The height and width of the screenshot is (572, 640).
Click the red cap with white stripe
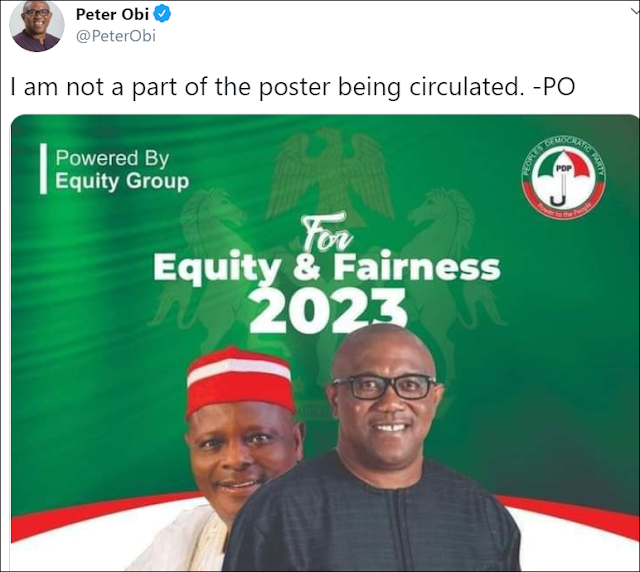[x=240, y=380]
